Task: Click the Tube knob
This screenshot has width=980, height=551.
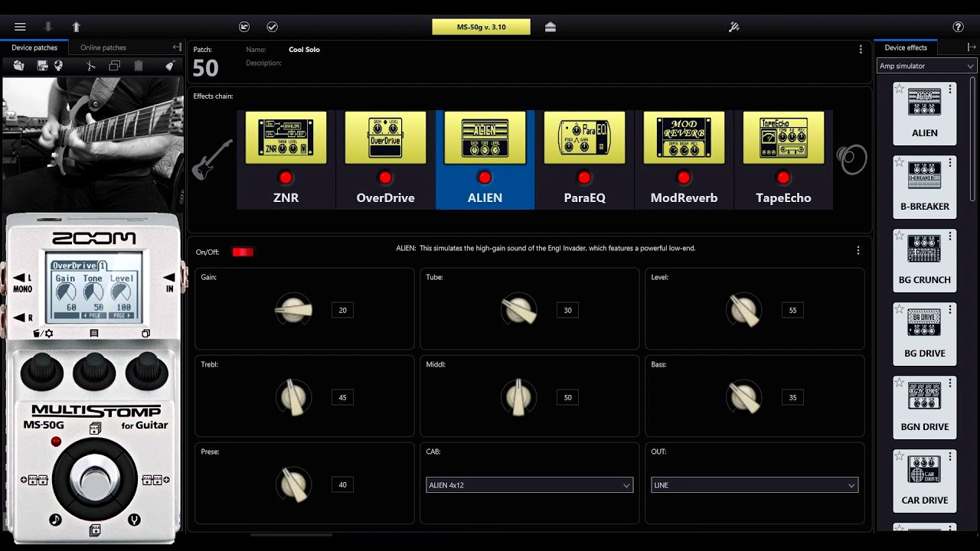Action: (518, 310)
